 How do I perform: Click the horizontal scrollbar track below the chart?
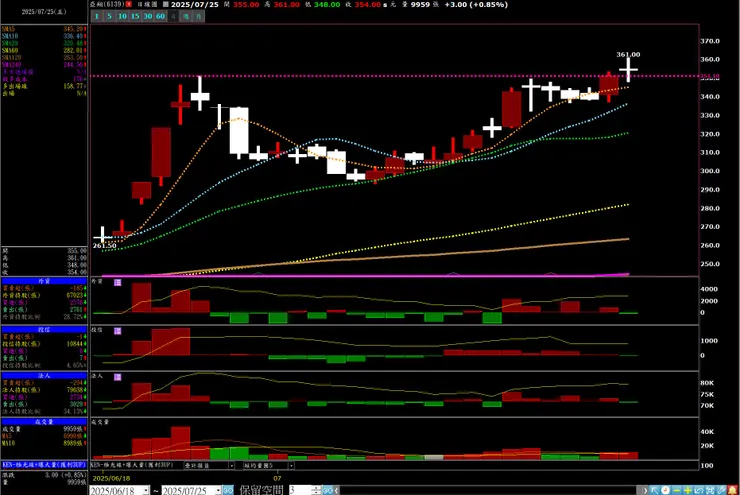pos(488,491)
